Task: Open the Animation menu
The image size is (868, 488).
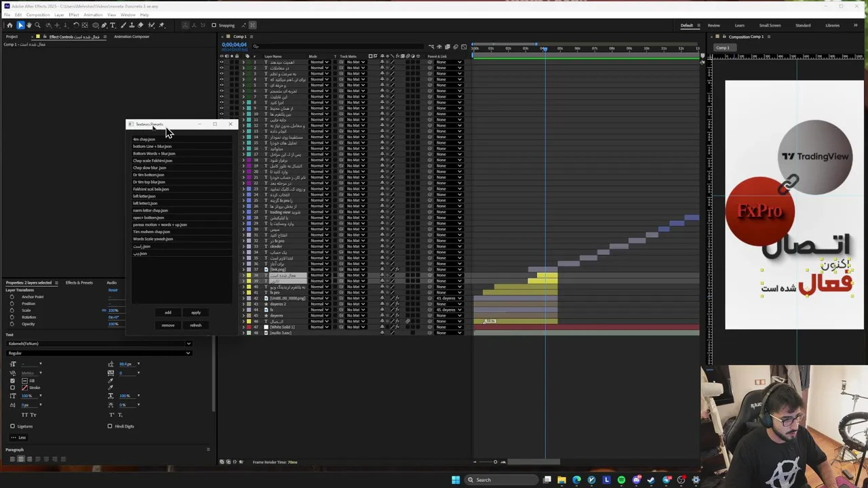Action: (93, 14)
